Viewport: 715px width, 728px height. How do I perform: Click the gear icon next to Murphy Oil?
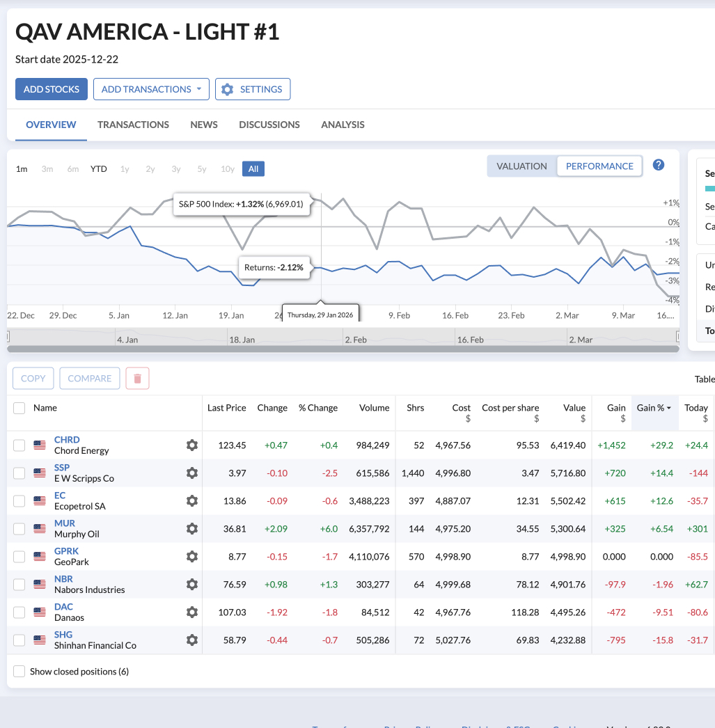coord(192,528)
